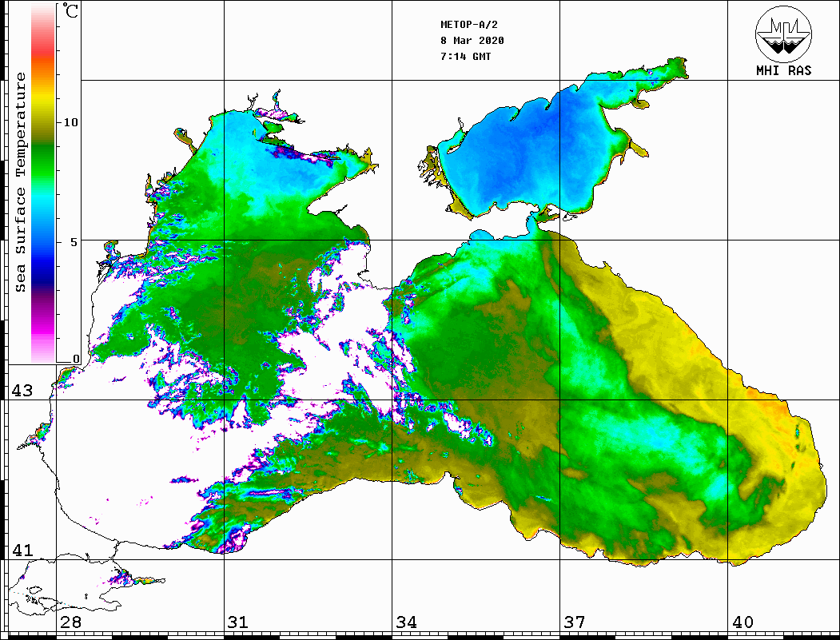Image resolution: width=840 pixels, height=640 pixels.
Task: Click the '°C' unit label
Action: point(70,10)
